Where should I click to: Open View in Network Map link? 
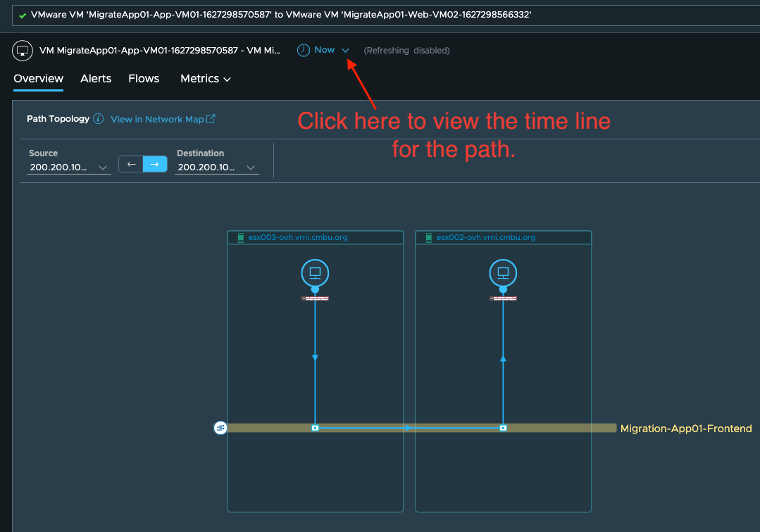[163, 119]
